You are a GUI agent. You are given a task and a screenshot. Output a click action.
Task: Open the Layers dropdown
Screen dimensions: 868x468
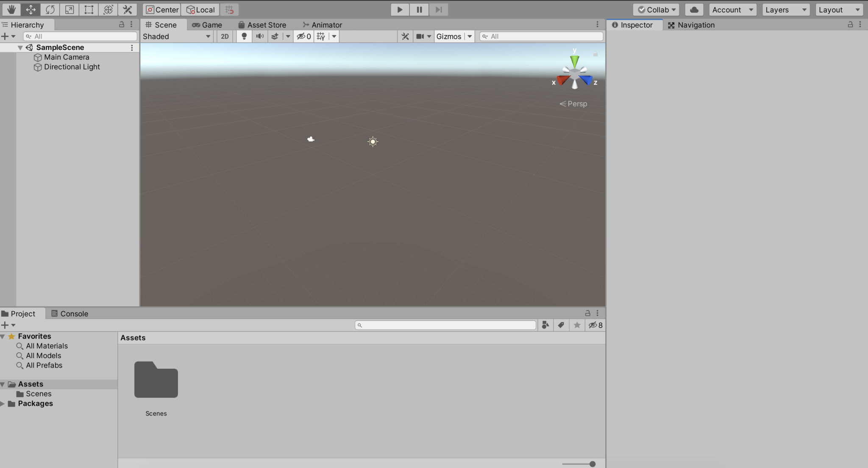coord(785,9)
